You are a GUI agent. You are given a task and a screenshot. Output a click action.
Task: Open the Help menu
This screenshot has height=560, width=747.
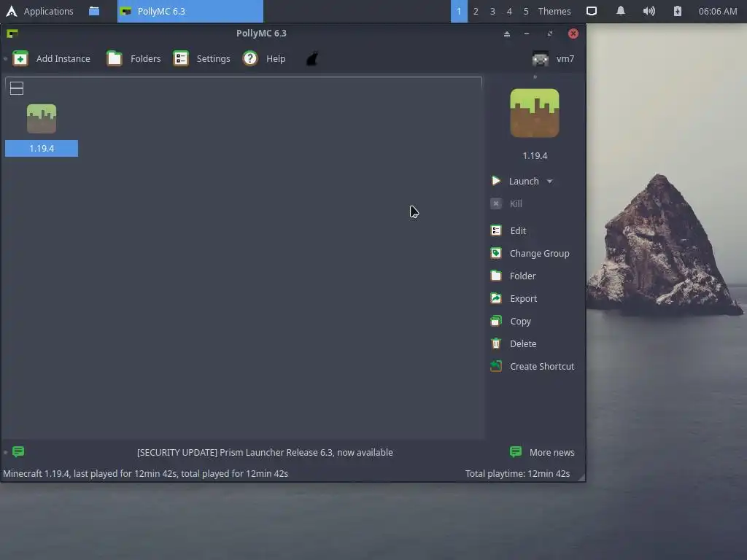pos(264,58)
